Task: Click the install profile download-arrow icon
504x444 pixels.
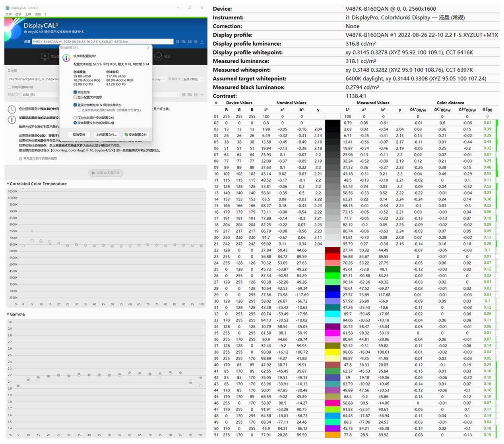Action: tap(202, 41)
